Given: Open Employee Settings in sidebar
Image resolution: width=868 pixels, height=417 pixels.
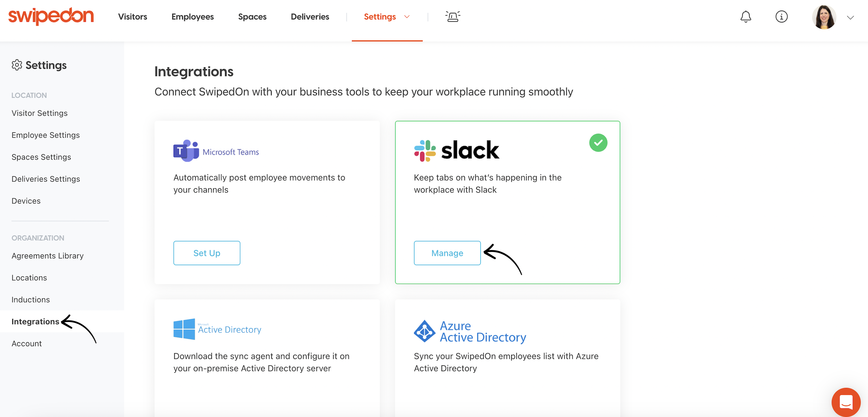Looking at the screenshot, I should [x=46, y=135].
